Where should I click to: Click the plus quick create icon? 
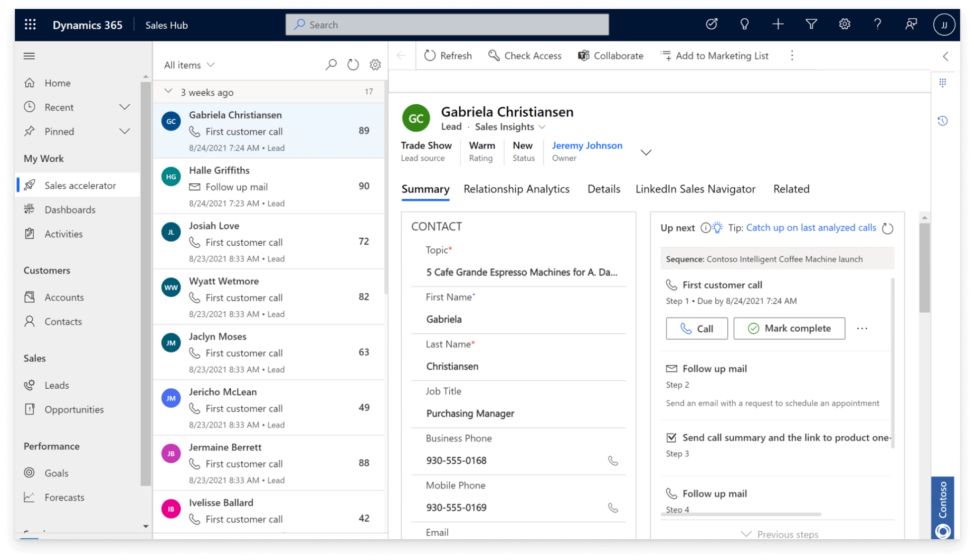[x=778, y=24]
